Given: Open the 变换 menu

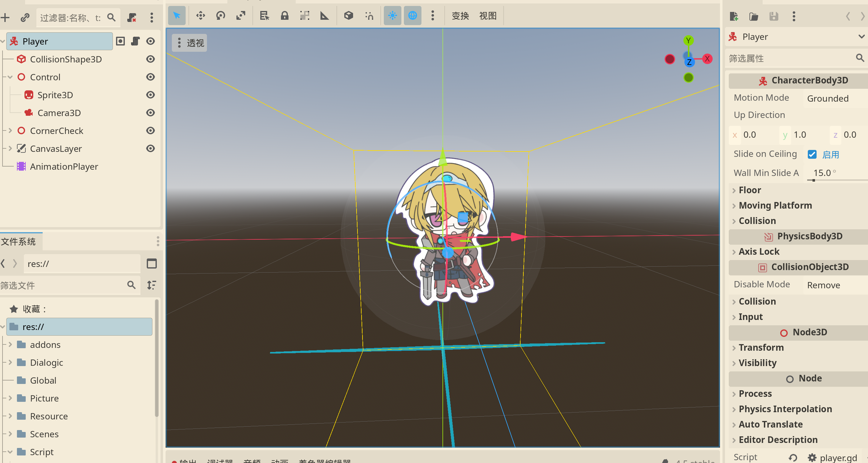Looking at the screenshot, I should [x=460, y=16].
